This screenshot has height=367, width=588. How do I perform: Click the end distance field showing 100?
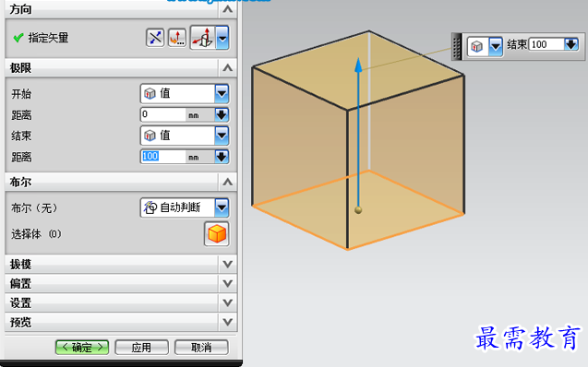[163, 157]
